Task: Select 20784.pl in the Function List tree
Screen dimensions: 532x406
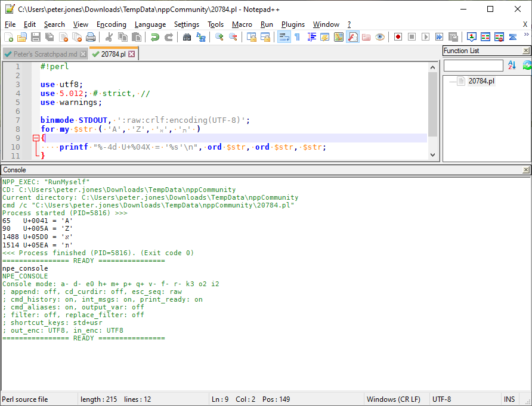Action: pos(481,81)
